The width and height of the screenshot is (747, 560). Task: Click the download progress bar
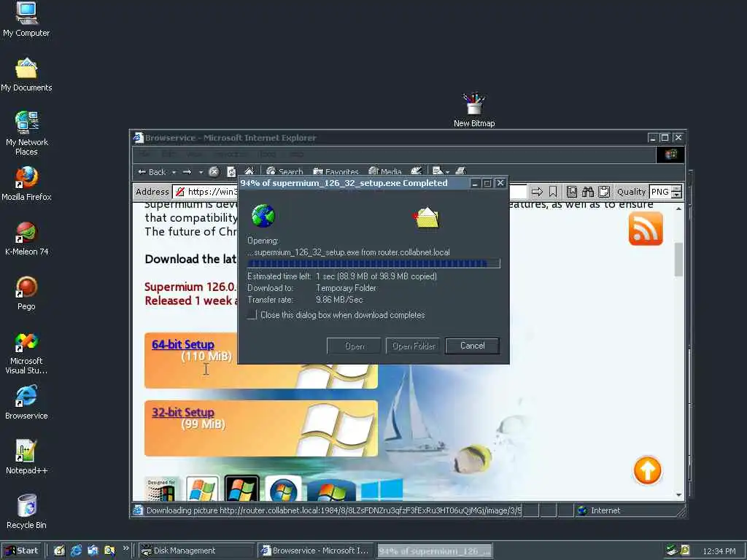(373, 263)
